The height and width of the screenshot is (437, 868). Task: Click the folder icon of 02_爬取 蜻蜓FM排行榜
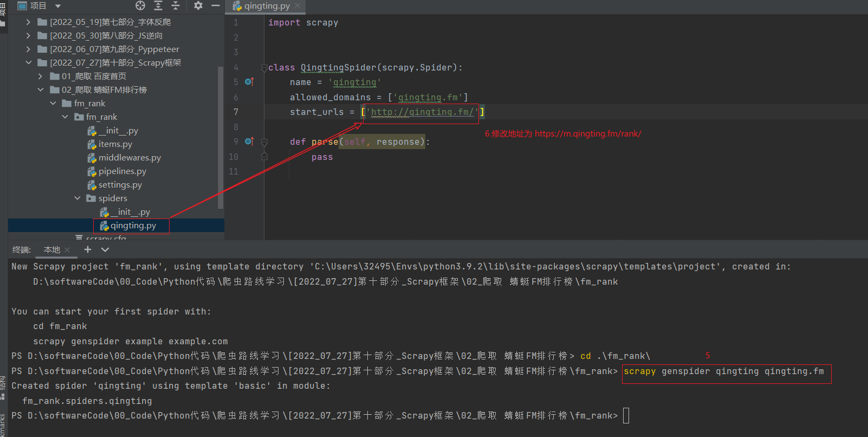click(x=55, y=90)
